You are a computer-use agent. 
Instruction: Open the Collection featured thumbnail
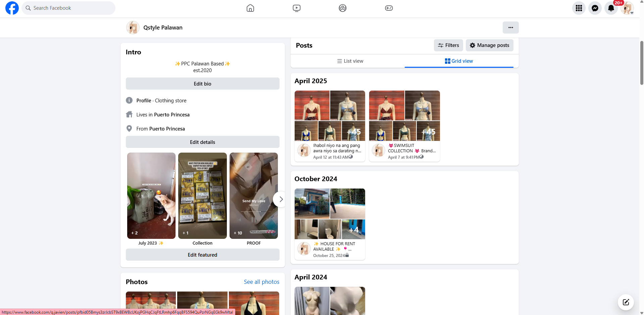point(203,196)
